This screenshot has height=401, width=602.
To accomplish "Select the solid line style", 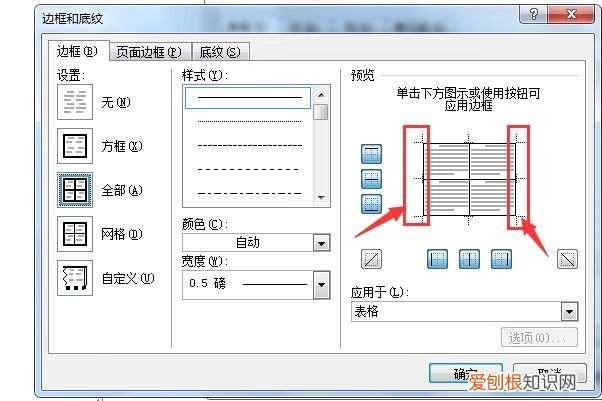I will coord(248,98).
